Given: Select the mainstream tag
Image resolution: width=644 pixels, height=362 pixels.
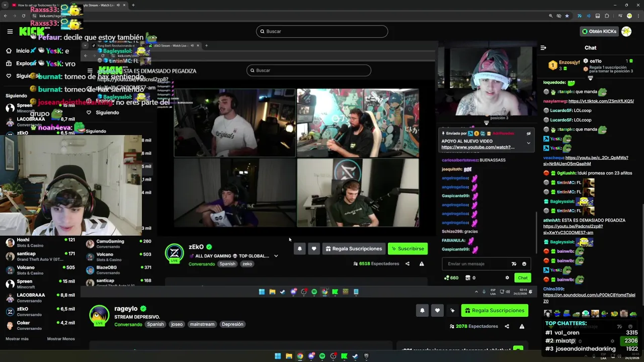Looking at the screenshot, I should tap(202, 324).
